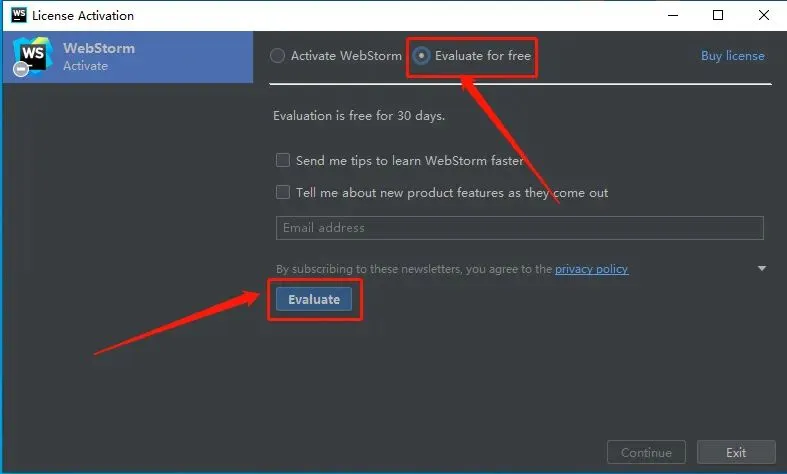Focus the Email address field
The image size is (787, 474).
coord(519,228)
